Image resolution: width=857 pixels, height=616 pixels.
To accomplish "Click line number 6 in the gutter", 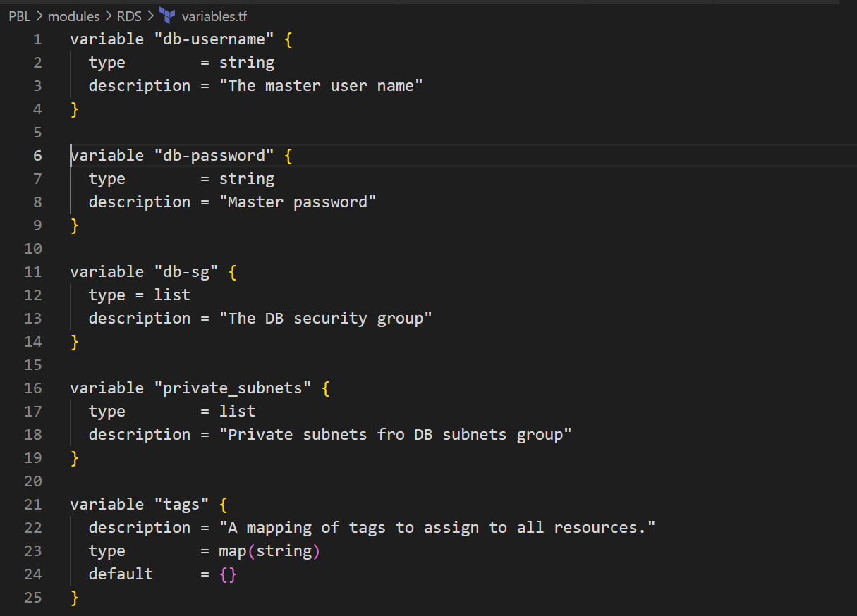I will (37, 155).
